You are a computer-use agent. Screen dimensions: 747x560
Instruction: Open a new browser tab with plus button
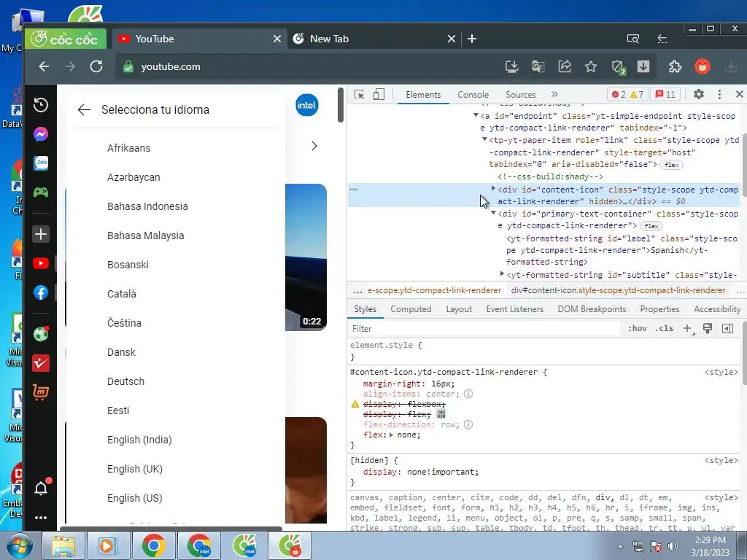472,39
